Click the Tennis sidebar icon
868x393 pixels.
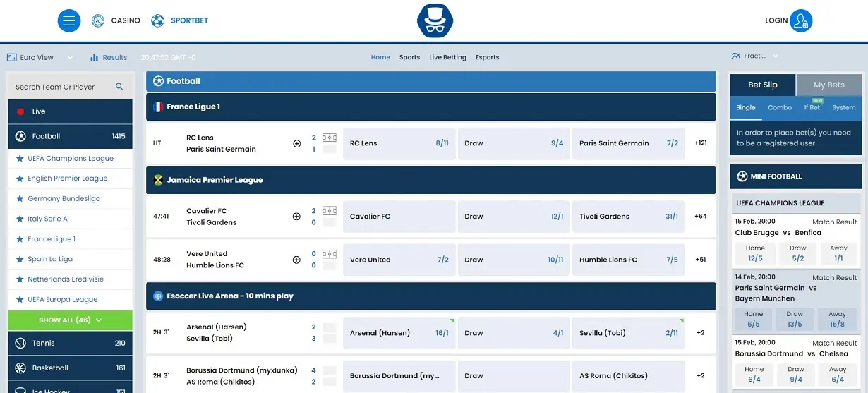click(x=20, y=343)
